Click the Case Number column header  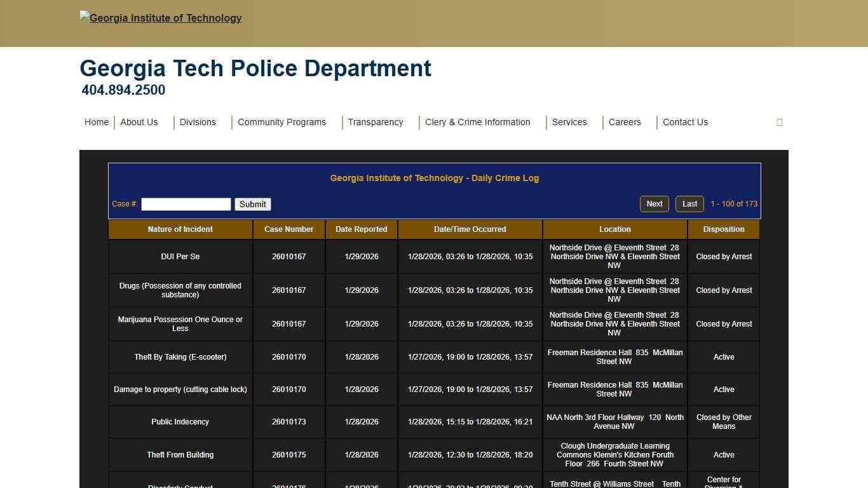click(289, 229)
